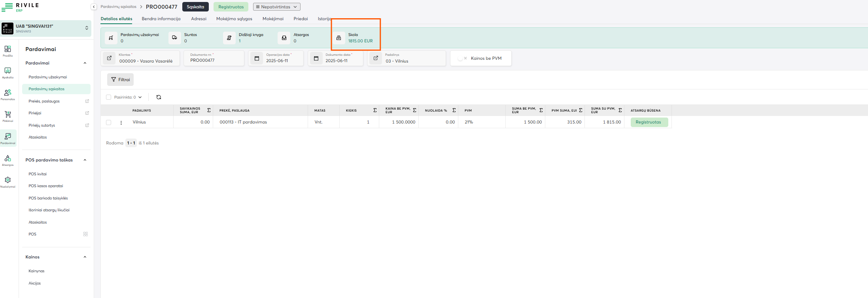This screenshot has height=298, width=868.
Task: Click sum icon in Kiekis column
Action: point(375,110)
